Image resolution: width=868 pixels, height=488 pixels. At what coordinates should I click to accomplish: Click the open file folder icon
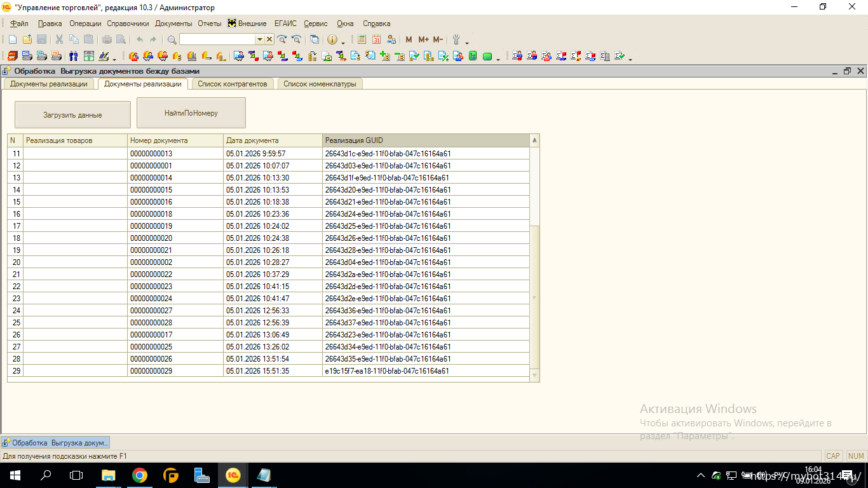[27, 39]
